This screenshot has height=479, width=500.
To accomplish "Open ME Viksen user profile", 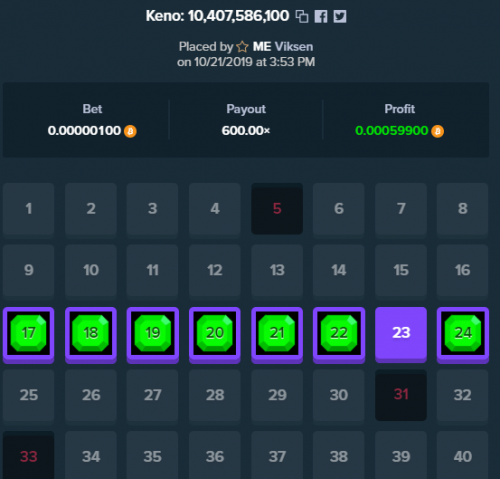I will 283,47.
